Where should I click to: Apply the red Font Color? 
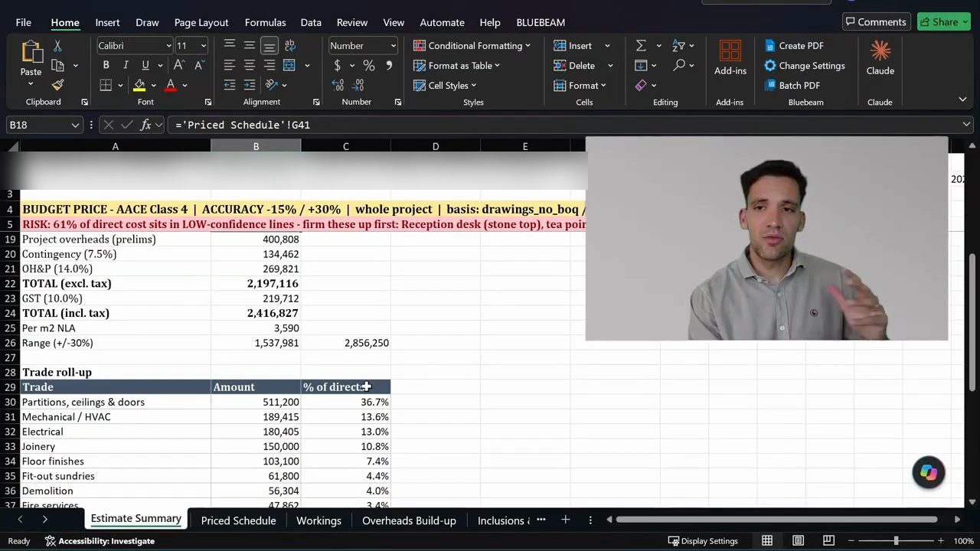pos(171,85)
